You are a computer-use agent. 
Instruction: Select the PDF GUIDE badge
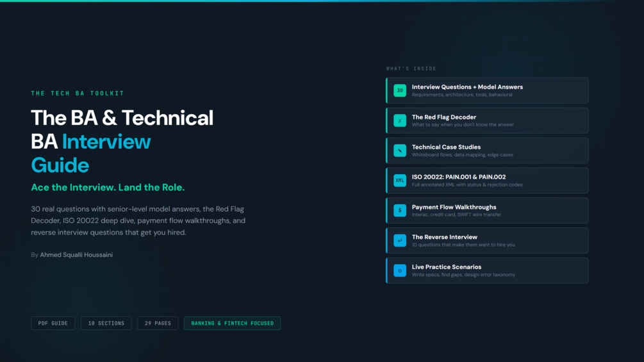point(53,323)
